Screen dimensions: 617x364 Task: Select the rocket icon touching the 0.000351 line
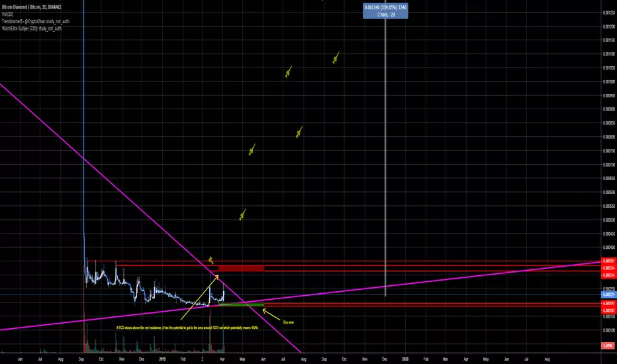pyautogui.click(x=211, y=260)
